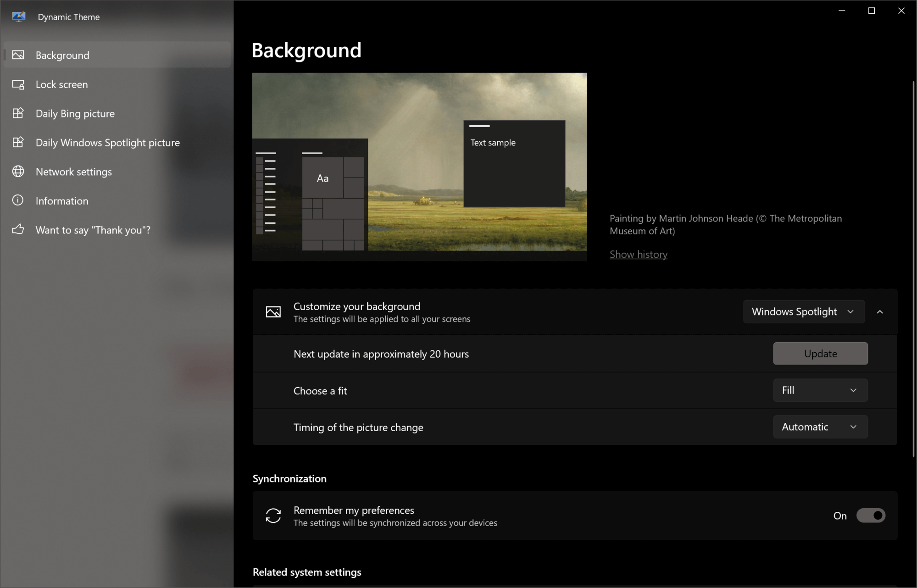Close the Dynamic Theme window
Screen dimensions: 917x588
(901, 11)
